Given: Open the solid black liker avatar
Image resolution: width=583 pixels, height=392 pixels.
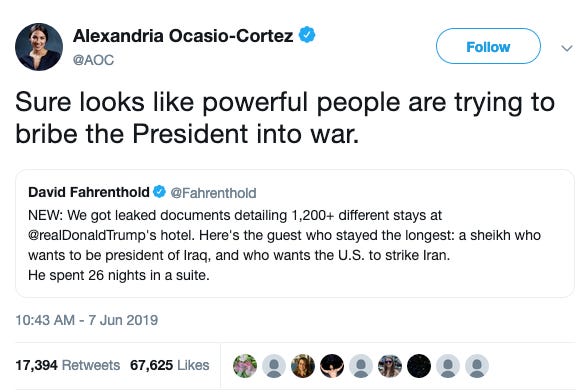Looking at the screenshot, I should pyautogui.click(x=419, y=366).
